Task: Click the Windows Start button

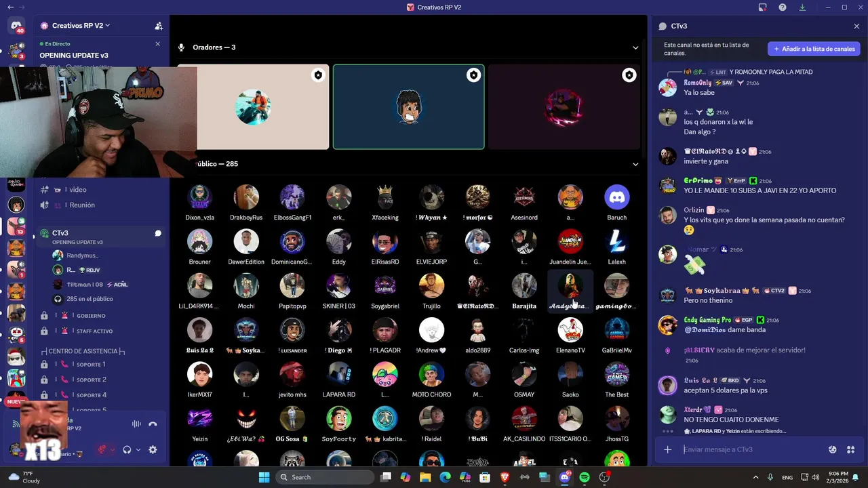Action: (264, 477)
